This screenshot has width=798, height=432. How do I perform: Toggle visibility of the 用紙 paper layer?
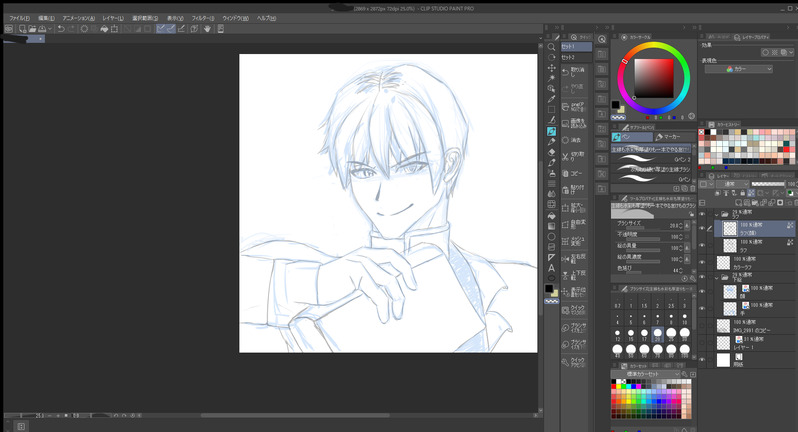702,360
